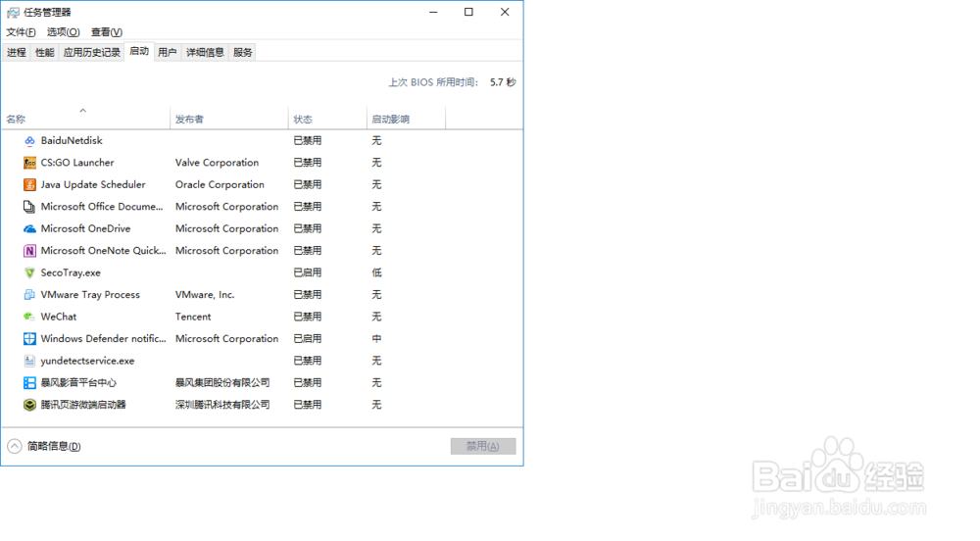
Task: Click the BaiduNetdisk cloud icon
Action: point(29,140)
